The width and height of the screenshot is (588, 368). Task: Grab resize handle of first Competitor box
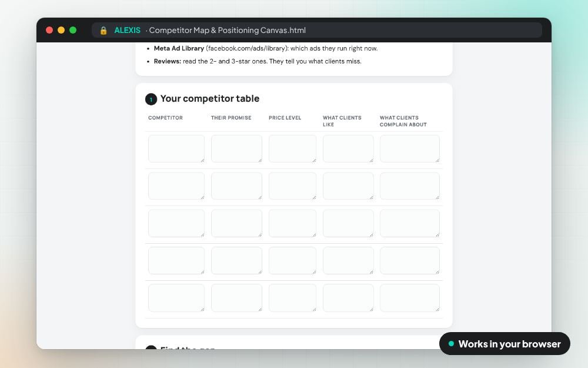[202, 160]
